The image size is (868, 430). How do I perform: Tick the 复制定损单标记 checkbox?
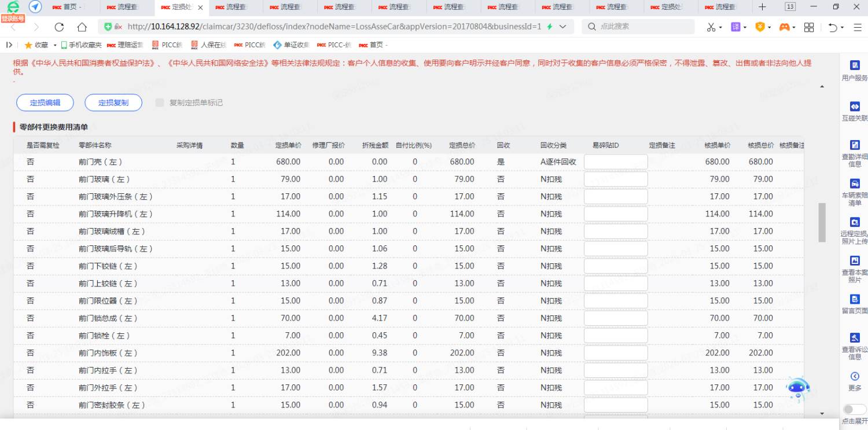[x=160, y=103]
